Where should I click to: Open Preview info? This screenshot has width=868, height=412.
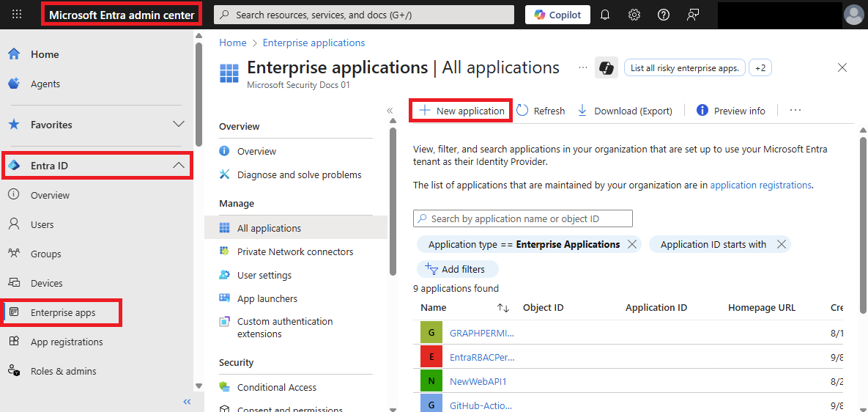tap(730, 111)
